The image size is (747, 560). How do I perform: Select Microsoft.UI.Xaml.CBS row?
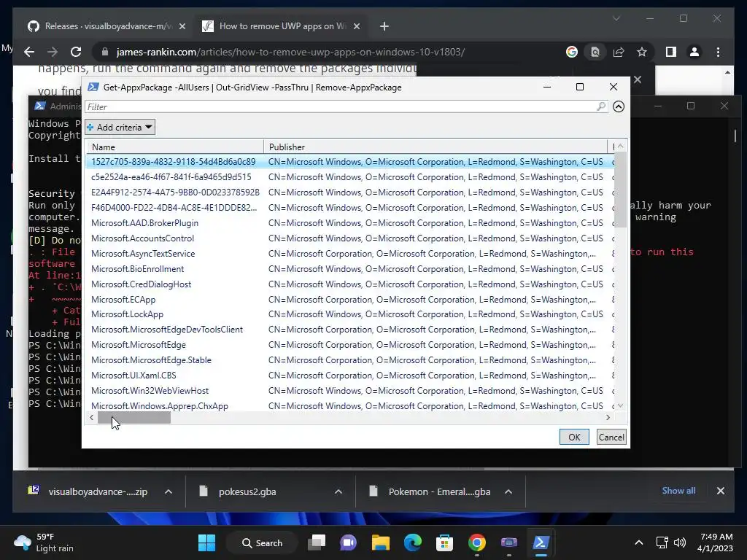[350, 376]
